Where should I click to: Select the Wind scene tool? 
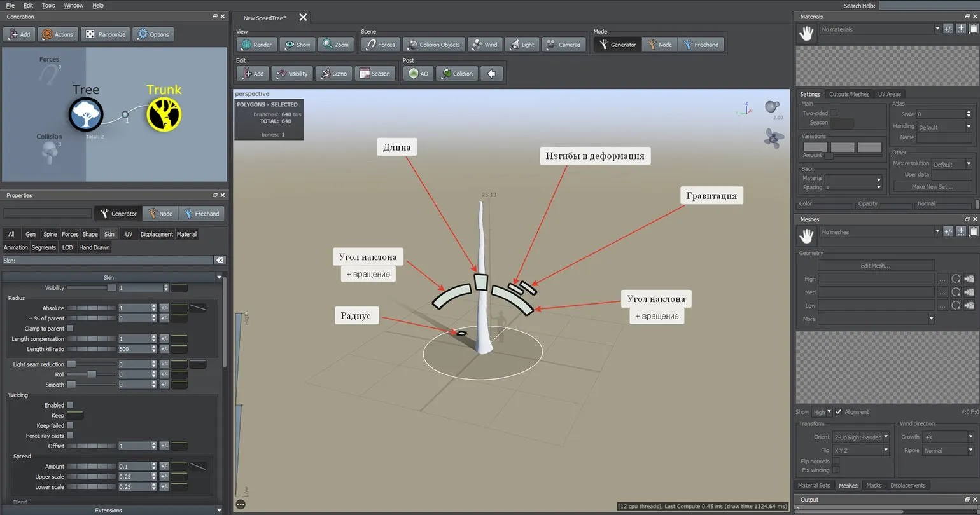[484, 45]
